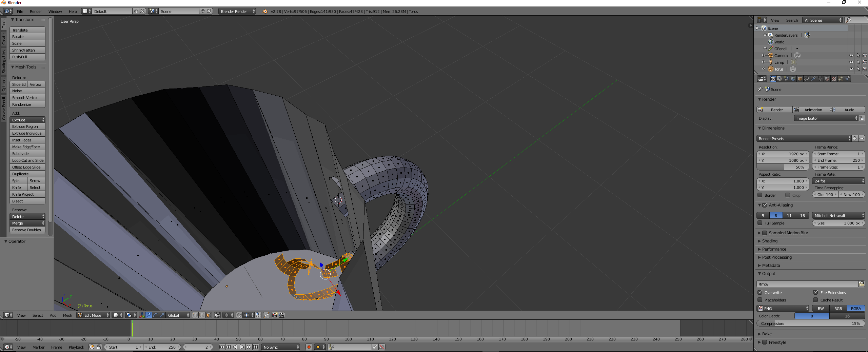Click the OpenGL render active viewport icon
This screenshot has width=868, height=352.
click(x=275, y=315)
